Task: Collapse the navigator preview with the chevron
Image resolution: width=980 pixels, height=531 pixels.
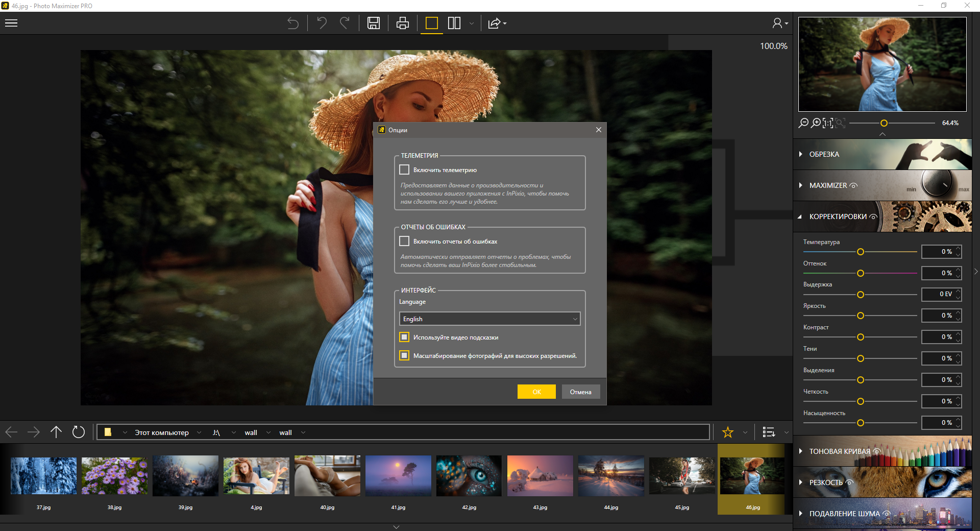Action: (x=883, y=134)
